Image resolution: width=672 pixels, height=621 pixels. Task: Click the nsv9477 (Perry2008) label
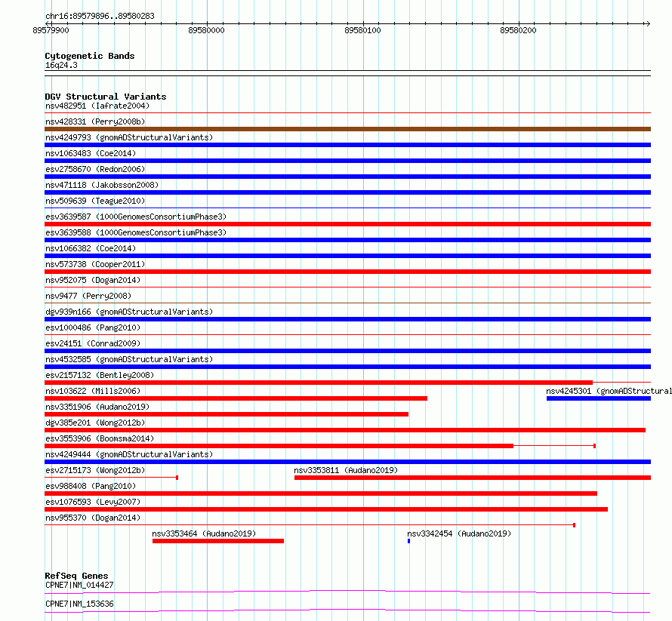pyautogui.click(x=88, y=296)
